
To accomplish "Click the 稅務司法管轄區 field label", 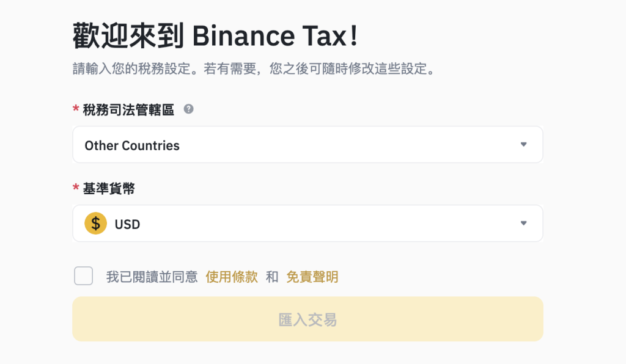I will (x=128, y=110).
